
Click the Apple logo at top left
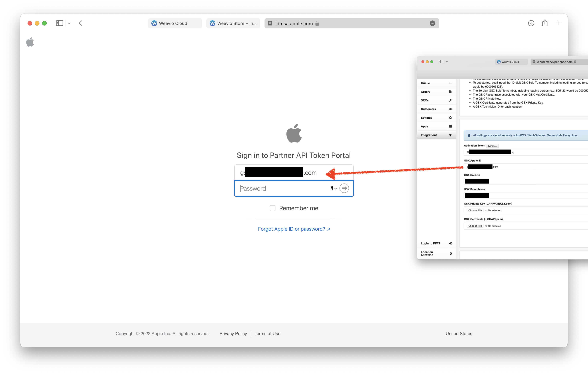point(30,42)
